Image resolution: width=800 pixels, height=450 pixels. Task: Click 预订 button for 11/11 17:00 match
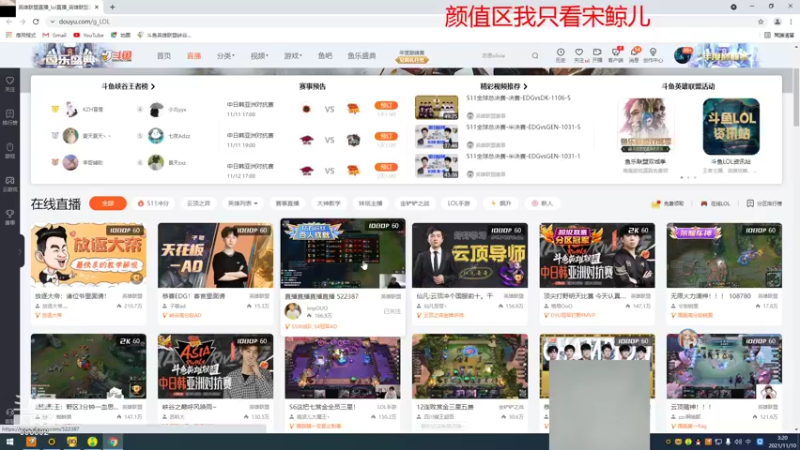(386, 105)
